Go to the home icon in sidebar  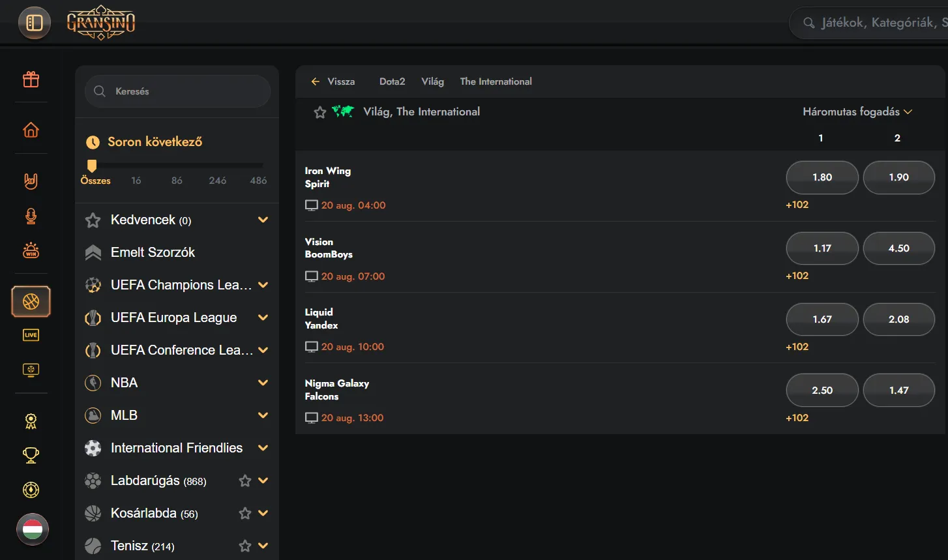[x=31, y=130]
